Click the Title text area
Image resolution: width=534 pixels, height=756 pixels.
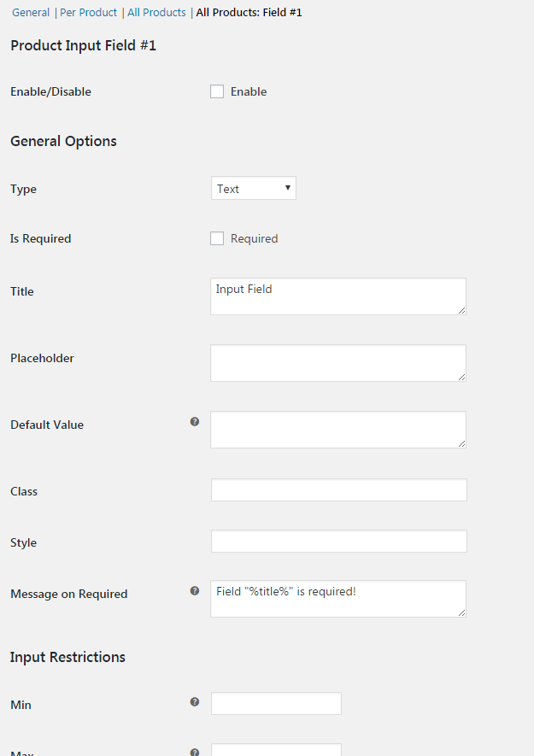pos(337,296)
